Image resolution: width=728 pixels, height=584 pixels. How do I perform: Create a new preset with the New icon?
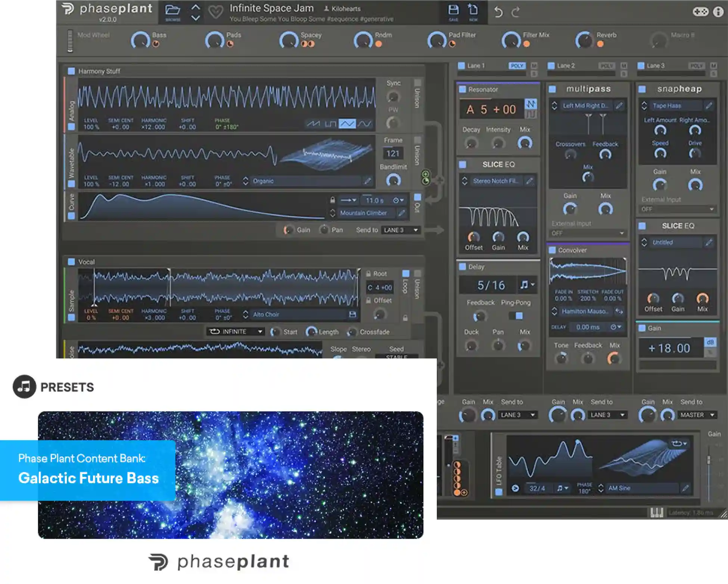(x=472, y=9)
